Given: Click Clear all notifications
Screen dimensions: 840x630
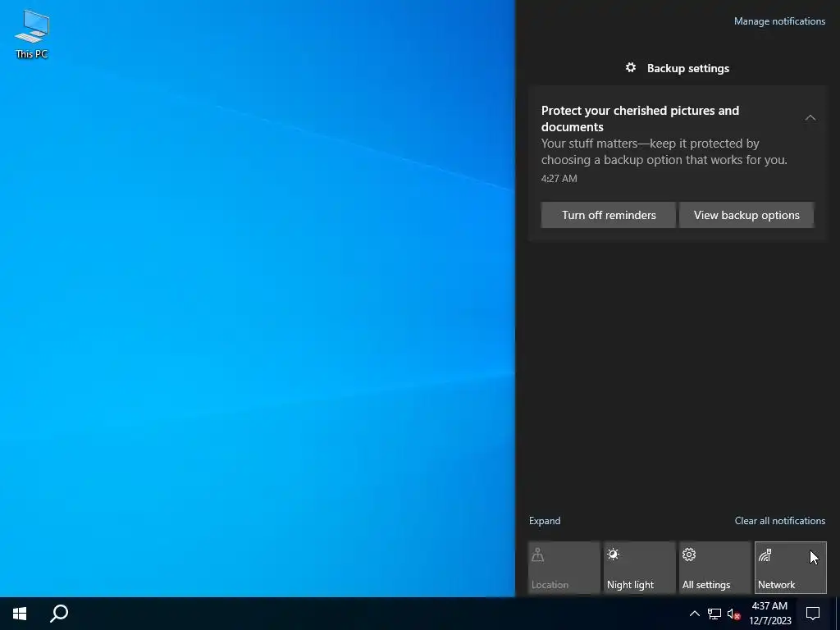Looking at the screenshot, I should 779,521.
